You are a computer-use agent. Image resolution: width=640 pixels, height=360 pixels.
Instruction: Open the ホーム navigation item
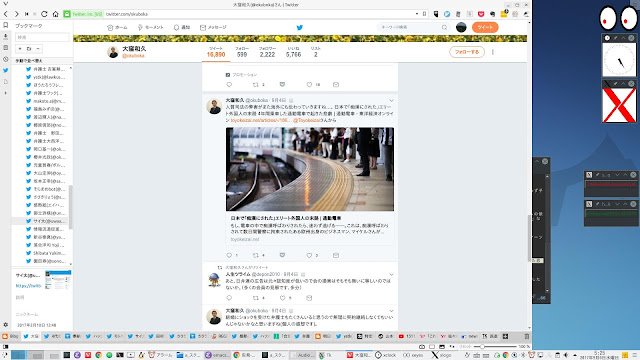pos(117,27)
